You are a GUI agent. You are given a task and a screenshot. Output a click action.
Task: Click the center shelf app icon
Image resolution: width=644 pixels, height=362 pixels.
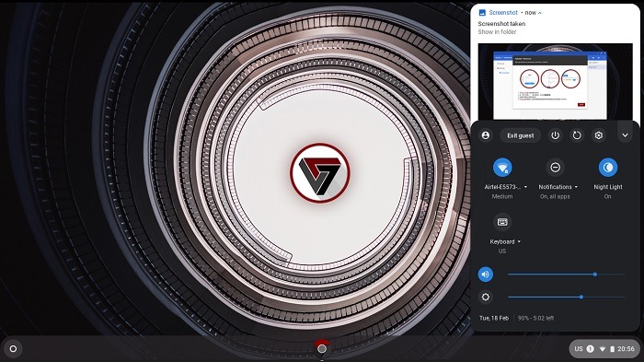(322, 348)
